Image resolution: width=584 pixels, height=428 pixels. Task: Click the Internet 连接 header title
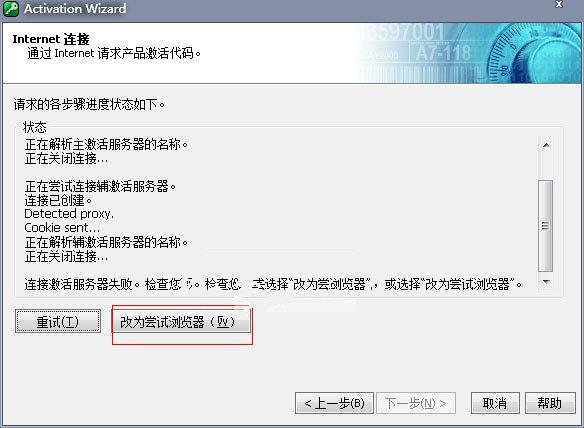[x=51, y=39]
